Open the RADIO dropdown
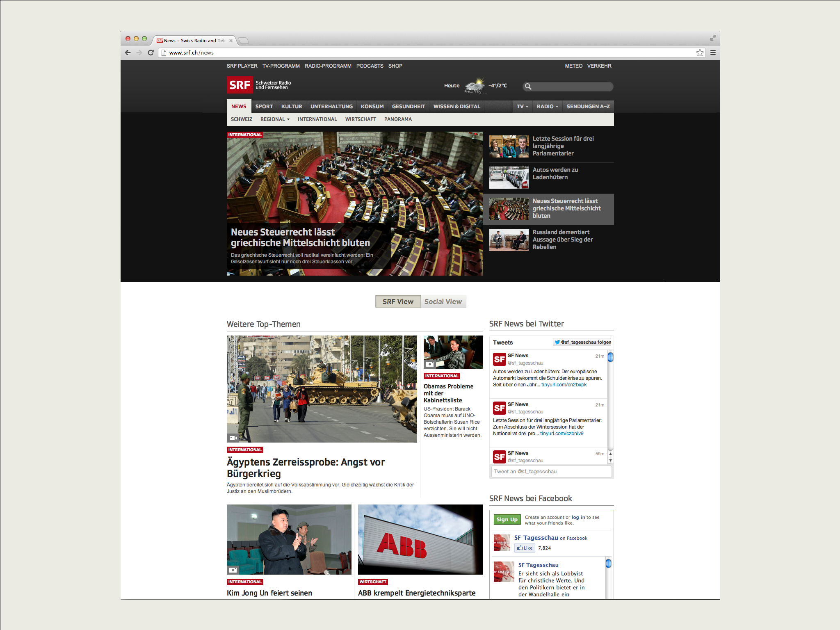840x630 pixels. pos(547,106)
